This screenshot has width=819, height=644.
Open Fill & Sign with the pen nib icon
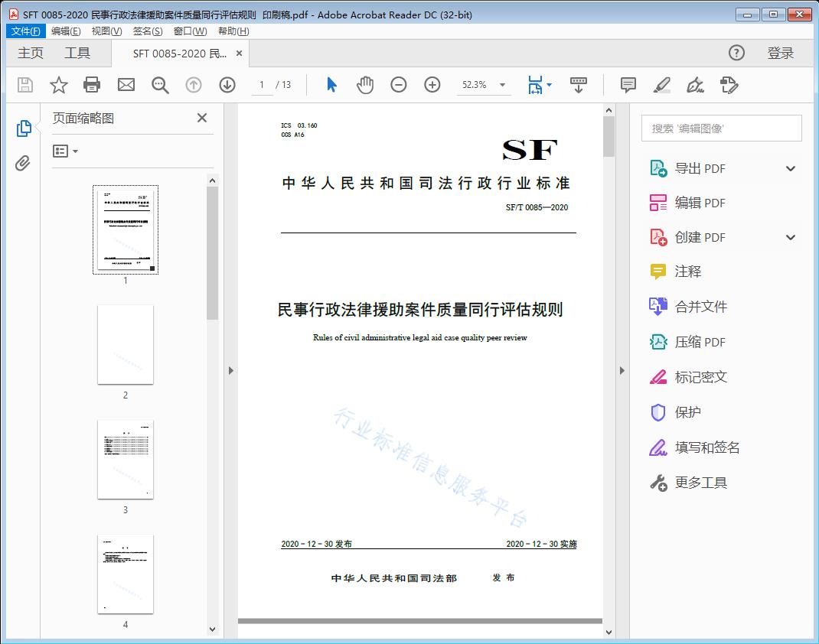click(x=695, y=85)
